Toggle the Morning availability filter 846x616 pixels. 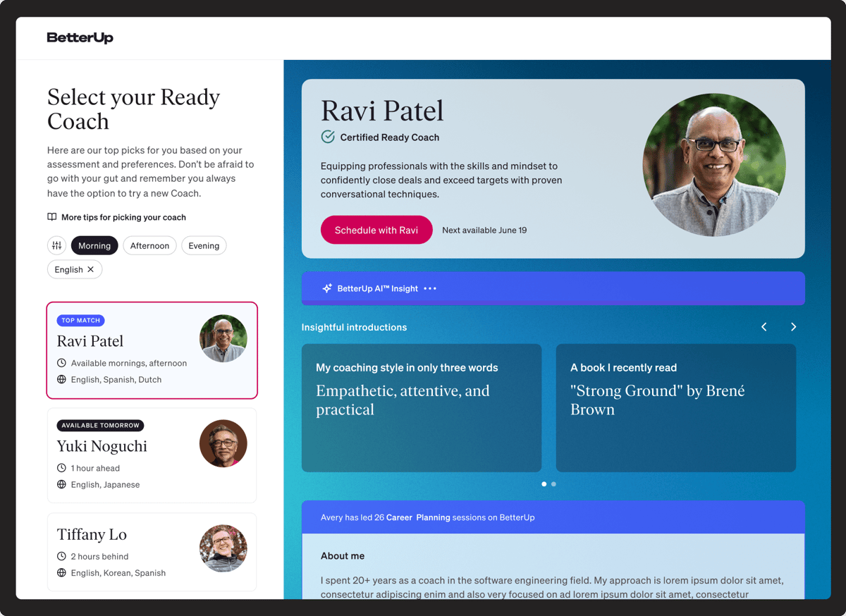point(94,246)
